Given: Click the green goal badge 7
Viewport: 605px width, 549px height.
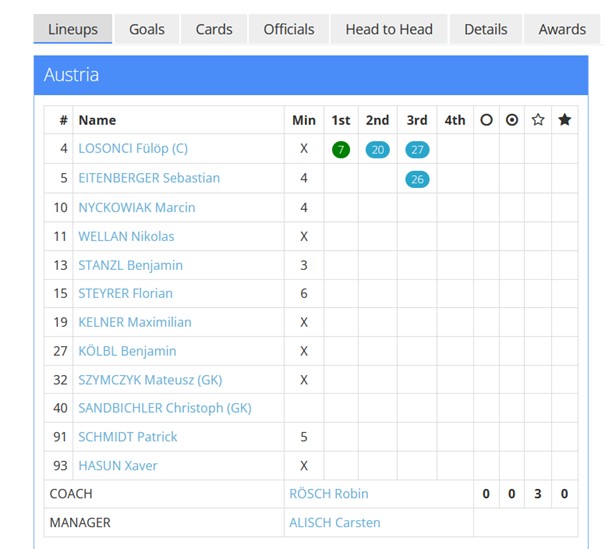Looking at the screenshot, I should (x=341, y=150).
